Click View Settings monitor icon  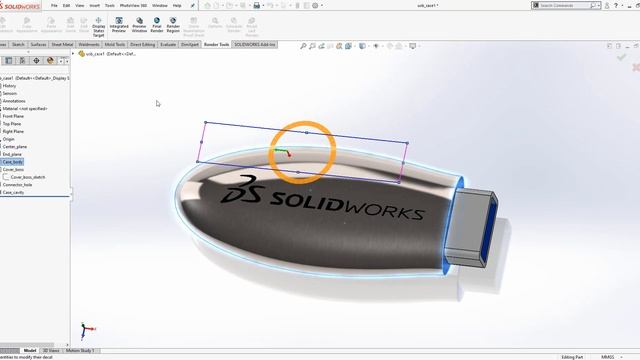(x=413, y=46)
